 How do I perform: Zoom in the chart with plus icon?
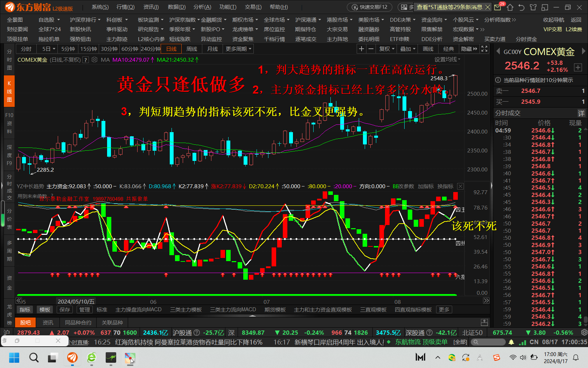(362, 49)
